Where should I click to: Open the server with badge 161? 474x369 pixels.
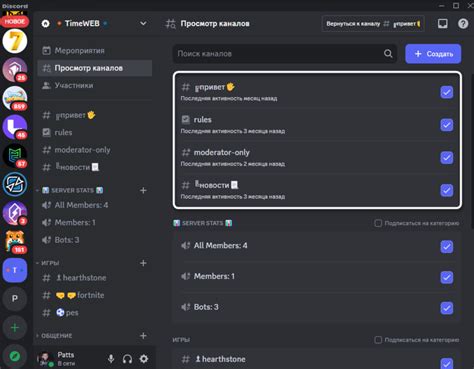15,242
